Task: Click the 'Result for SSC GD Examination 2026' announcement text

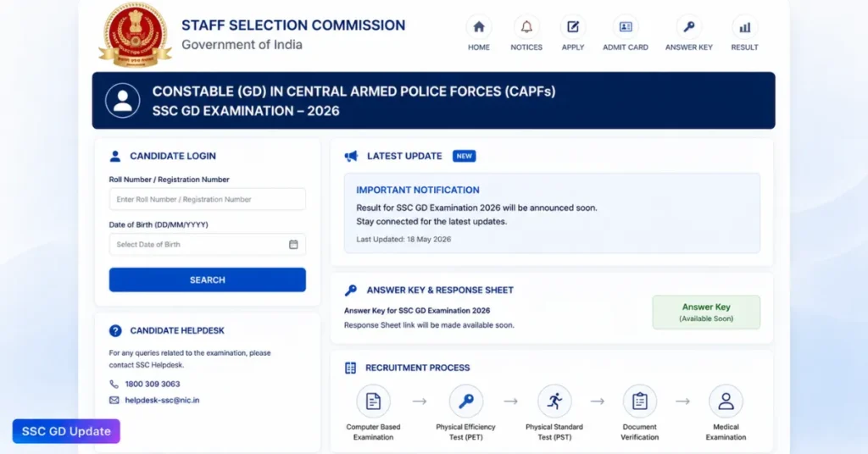Action: 476,208
